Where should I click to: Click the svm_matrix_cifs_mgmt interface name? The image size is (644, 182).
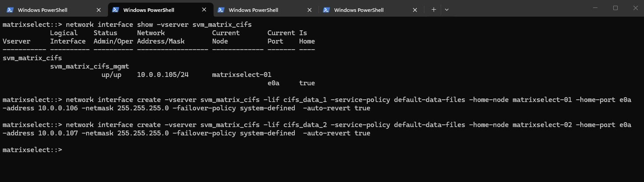90,66
